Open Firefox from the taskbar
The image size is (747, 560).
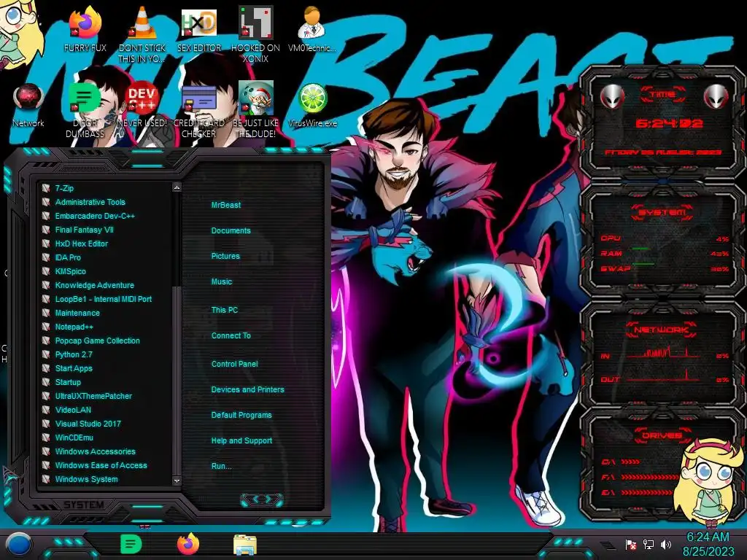pos(188,544)
